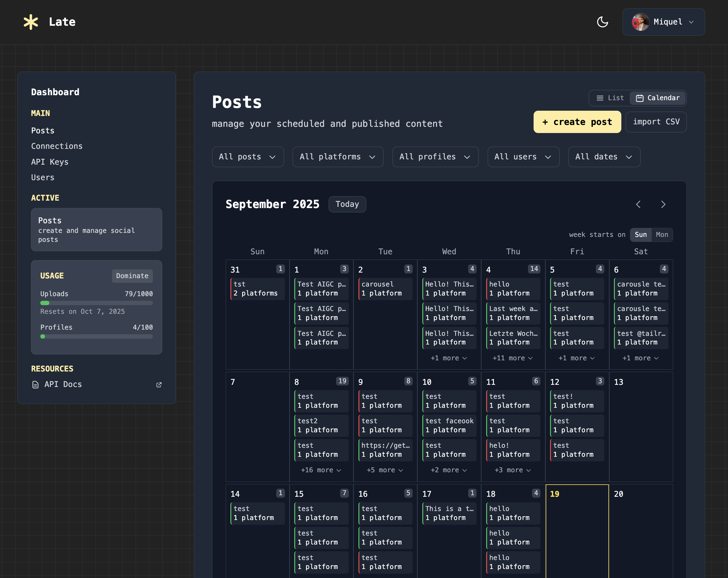This screenshot has height=578, width=728.
Task: Switch to List view
Action: pos(610,98)
